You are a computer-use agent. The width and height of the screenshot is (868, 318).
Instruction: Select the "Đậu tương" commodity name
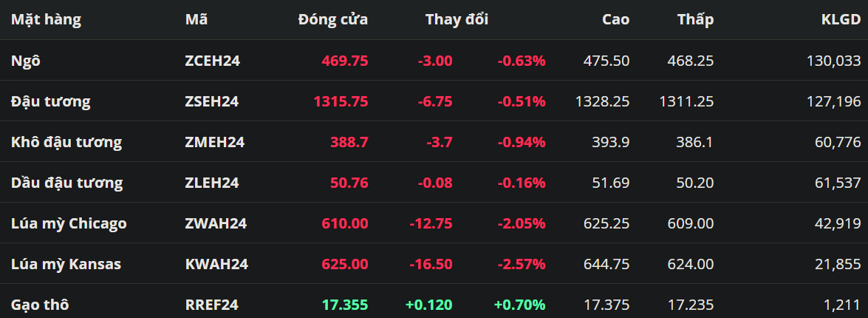click(x=51, y=101)
